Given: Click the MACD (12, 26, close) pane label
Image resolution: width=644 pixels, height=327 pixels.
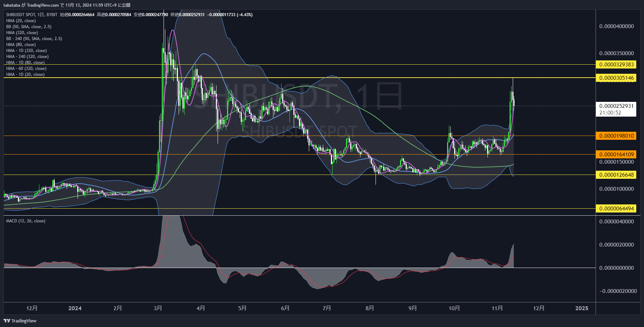Looking at the screenshot, I should (26, 221).
